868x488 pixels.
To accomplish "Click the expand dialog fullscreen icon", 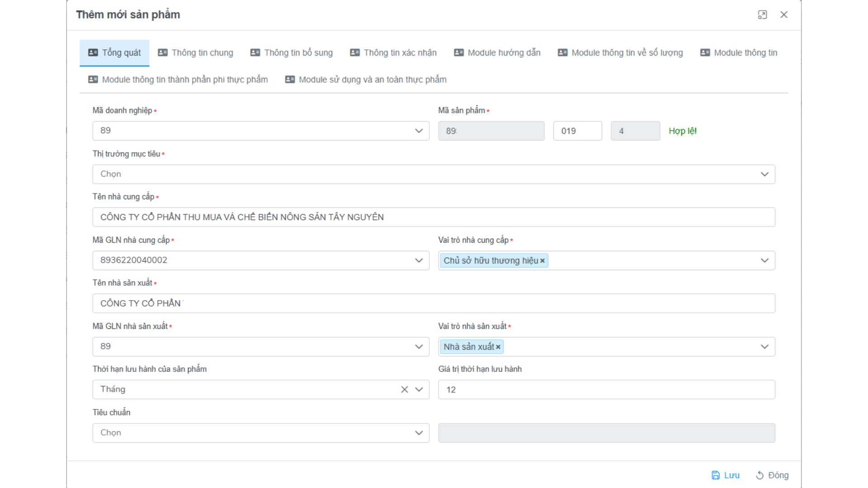I will (762, 15).
